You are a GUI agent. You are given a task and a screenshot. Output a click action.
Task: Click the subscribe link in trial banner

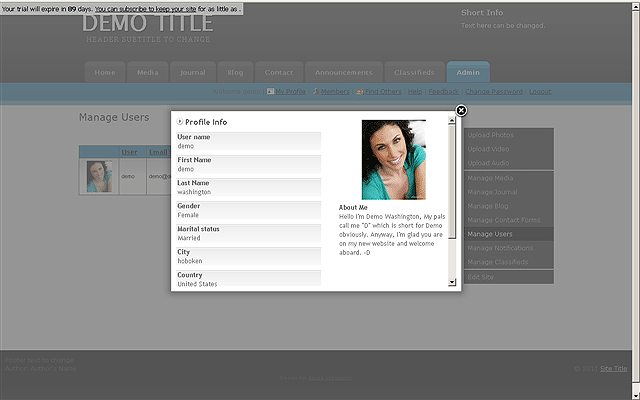170,7
